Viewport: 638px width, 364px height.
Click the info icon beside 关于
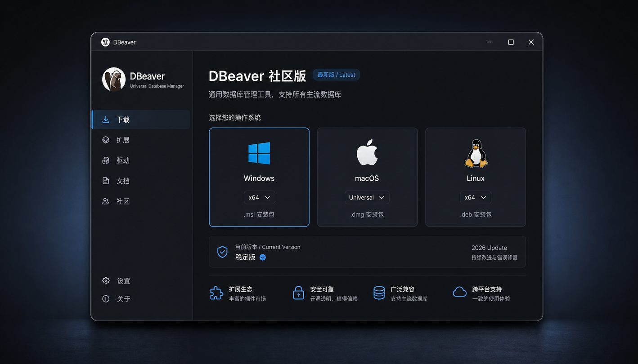pos(106,299)
